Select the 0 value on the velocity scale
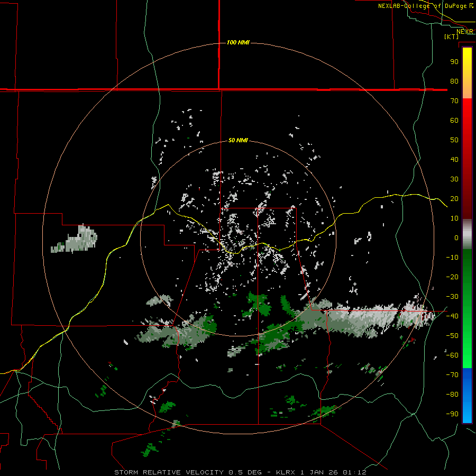The image size is (476, 476). 456,238
